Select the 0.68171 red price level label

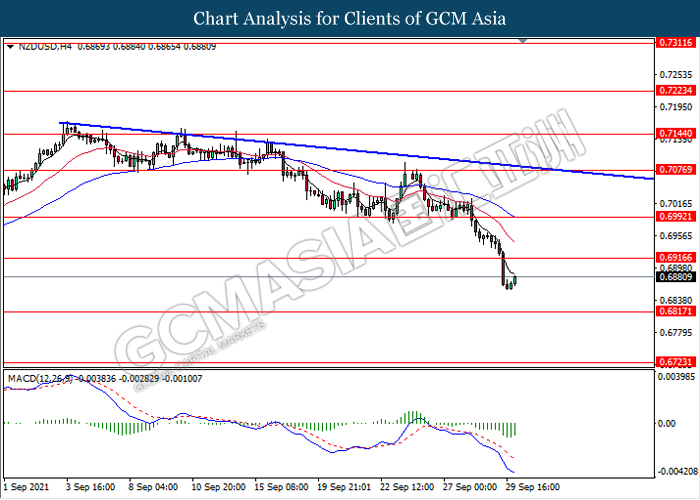click(675, 311)
